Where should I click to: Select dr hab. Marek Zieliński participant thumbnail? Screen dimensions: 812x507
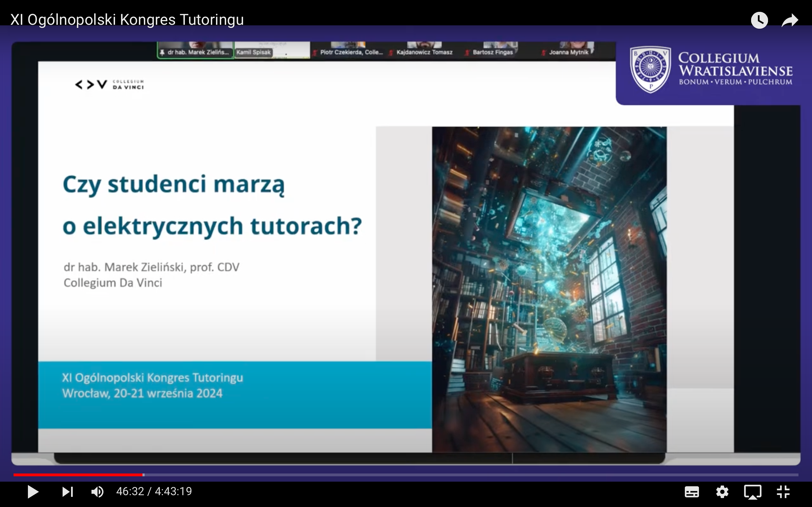[195, 50]
